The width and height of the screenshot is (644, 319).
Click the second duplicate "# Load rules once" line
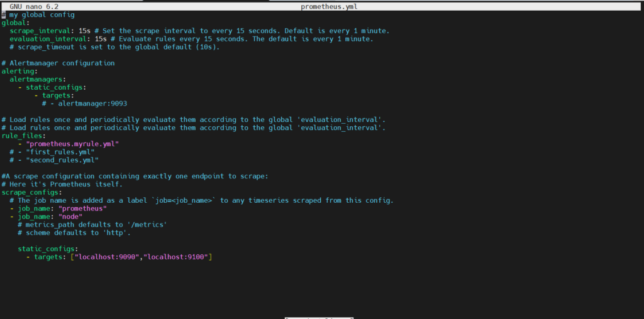click(x=194, y=128)
